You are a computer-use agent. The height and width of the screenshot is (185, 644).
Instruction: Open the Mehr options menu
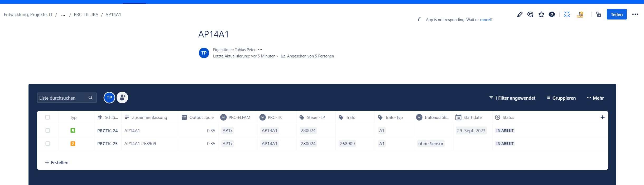pyautogui.click(x=595, y=98)
